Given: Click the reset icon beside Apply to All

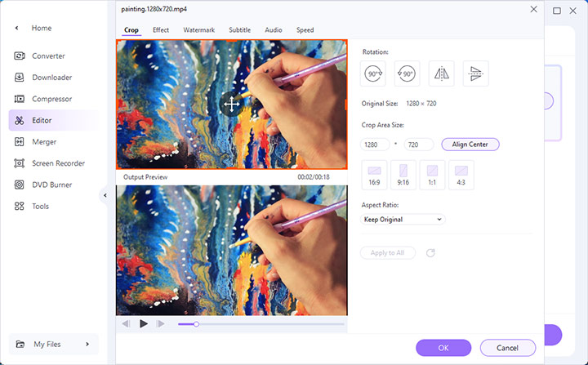Looking at the screenshot, I should tap(430, 253).
